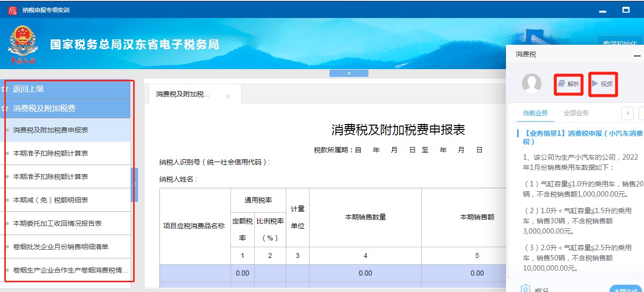
Task: Click the star icon beside 消费税及附加税费
Action: [x=5, y=109]
